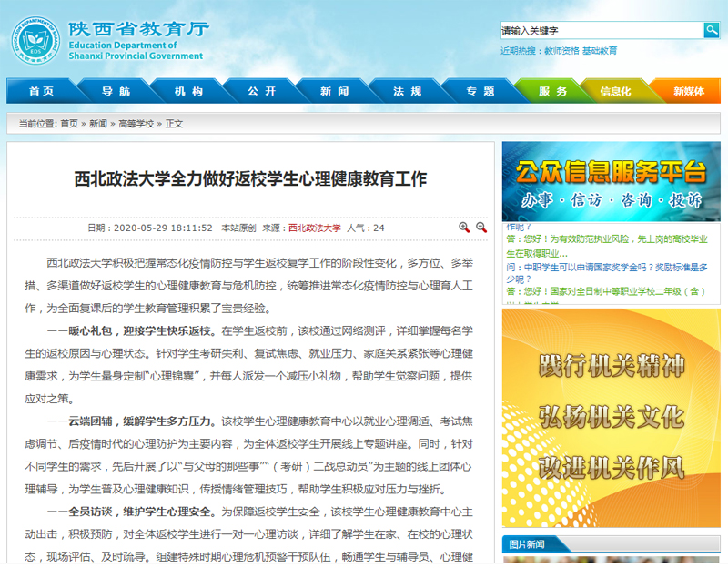This screenshot has width=728, height=568.
Task: Click the search magnifier button
Action: pyautogui.click(x=711, y=30)
